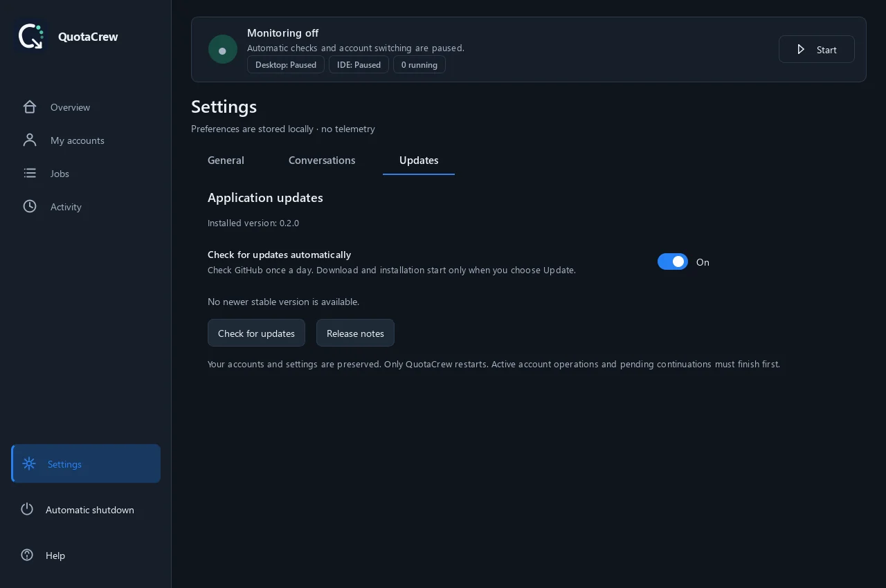The width and height of the screenshot is (886, 588).
Task: Disable automatic update checks toggle
Action: coord(673,261)
